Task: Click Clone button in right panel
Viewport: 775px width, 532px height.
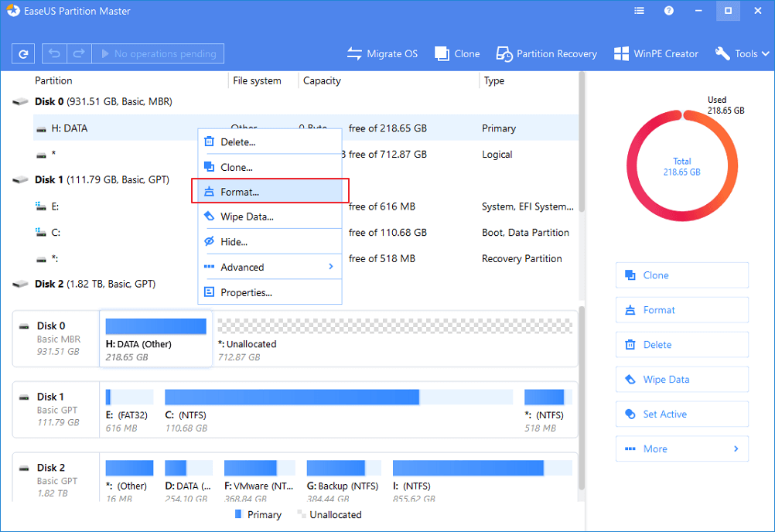Action: pyautogui.click(x=682, y=275)
